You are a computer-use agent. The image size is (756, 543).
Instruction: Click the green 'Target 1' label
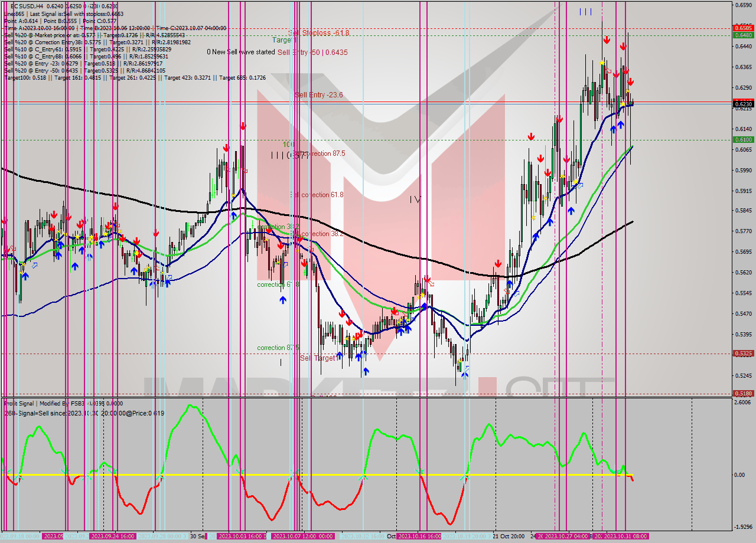pyautogui.click(x=285, y=40)
